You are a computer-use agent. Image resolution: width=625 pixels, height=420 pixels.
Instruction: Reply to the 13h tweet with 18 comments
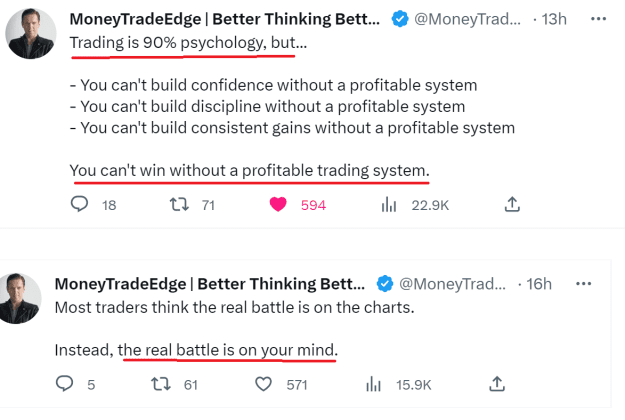(79, 204)
